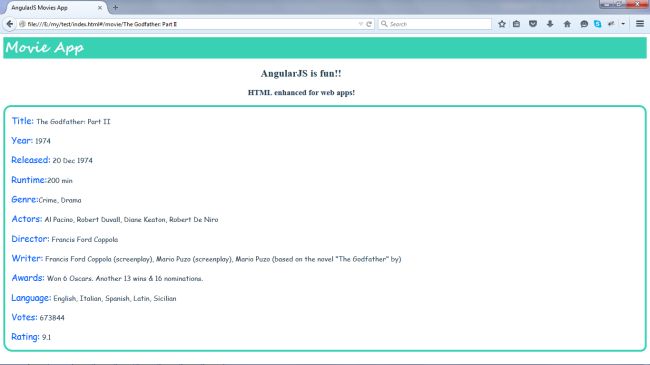Open the URL history dropdown arrow
The height and width of the screenshot is (365, 650).
click(x=360, y=24)
